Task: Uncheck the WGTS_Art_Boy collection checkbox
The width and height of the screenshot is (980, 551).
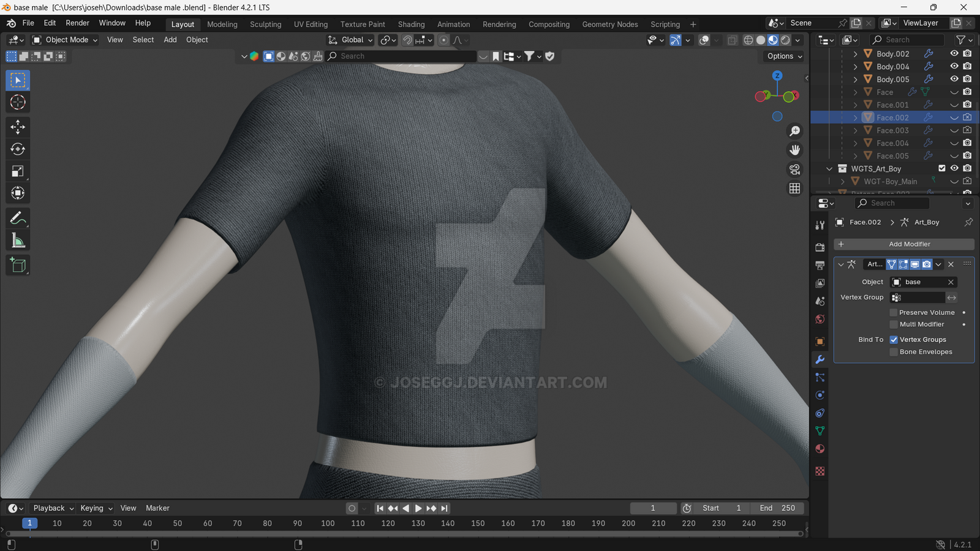Action: [x=942, y=168]
